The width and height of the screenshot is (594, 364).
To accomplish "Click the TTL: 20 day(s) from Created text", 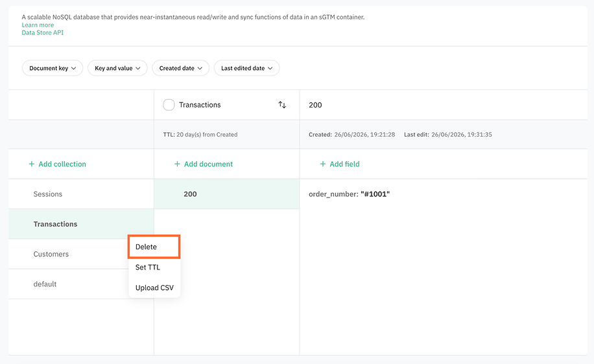I will click(200, 135).
